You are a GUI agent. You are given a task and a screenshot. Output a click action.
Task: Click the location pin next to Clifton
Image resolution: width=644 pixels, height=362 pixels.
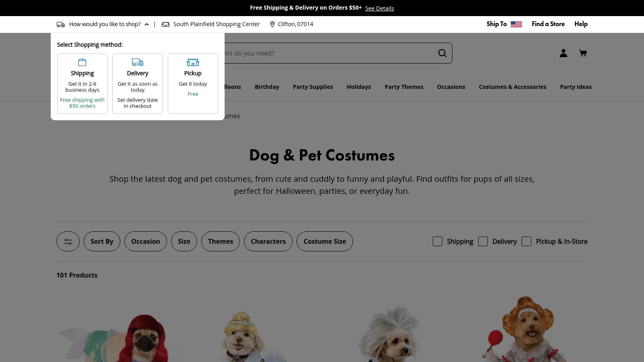click(272, 24)
